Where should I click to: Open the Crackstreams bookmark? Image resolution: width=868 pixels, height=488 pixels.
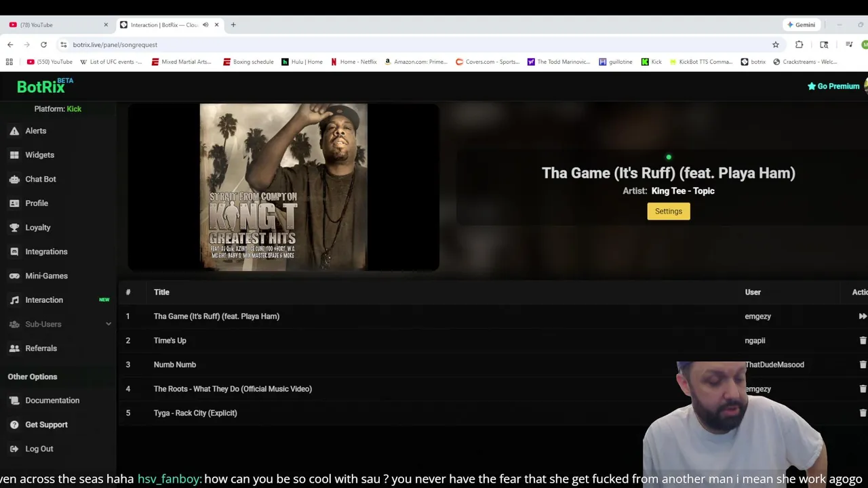point(806,62)
